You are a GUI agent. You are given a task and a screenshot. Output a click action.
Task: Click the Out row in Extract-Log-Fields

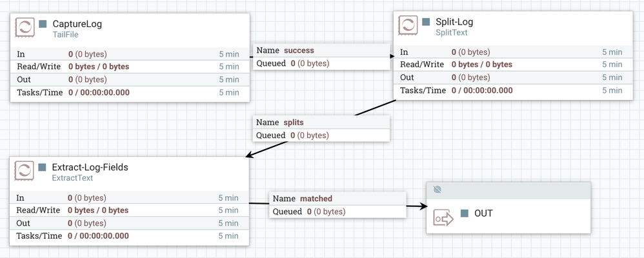129,223
